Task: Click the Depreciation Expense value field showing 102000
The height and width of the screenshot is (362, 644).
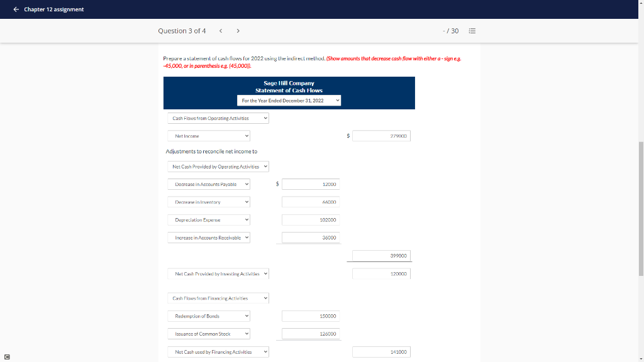Action: (x=311, y=219)
